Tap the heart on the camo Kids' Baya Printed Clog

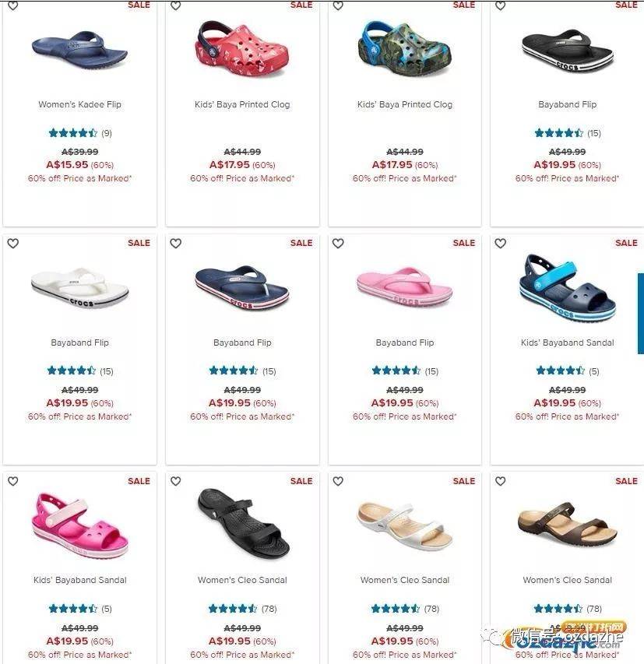point(338,5)
